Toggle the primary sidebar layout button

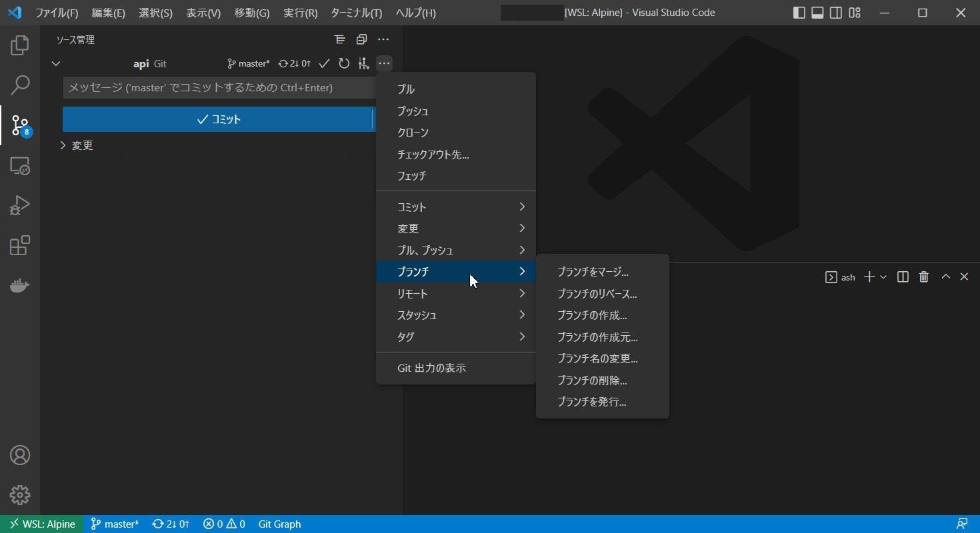(799, 13)
